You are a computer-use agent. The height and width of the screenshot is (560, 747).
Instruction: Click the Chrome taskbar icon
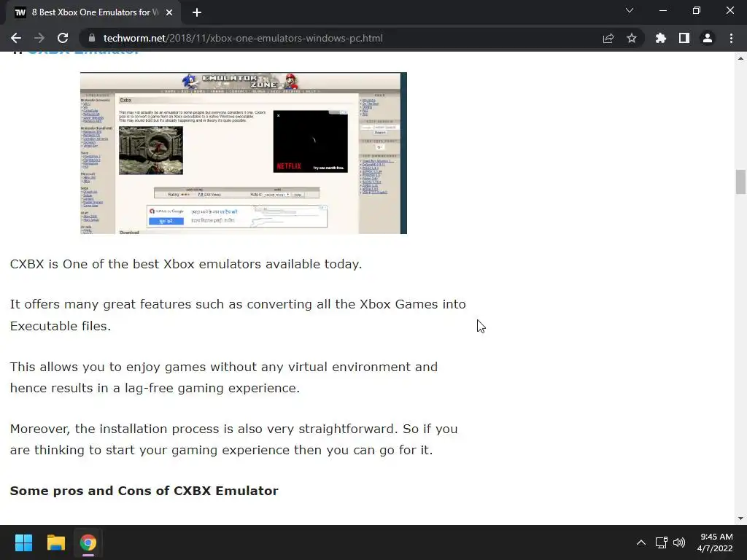(88, 542)
